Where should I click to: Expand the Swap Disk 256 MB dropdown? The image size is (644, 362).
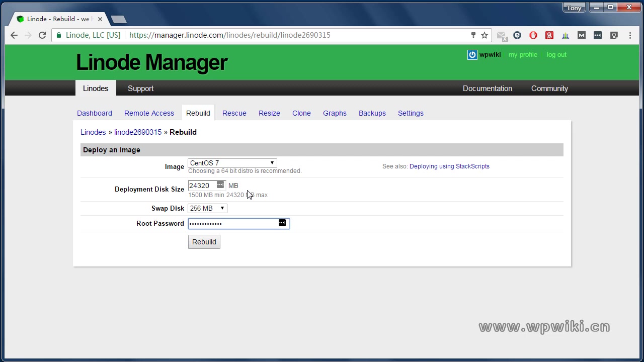coord(207,208)
